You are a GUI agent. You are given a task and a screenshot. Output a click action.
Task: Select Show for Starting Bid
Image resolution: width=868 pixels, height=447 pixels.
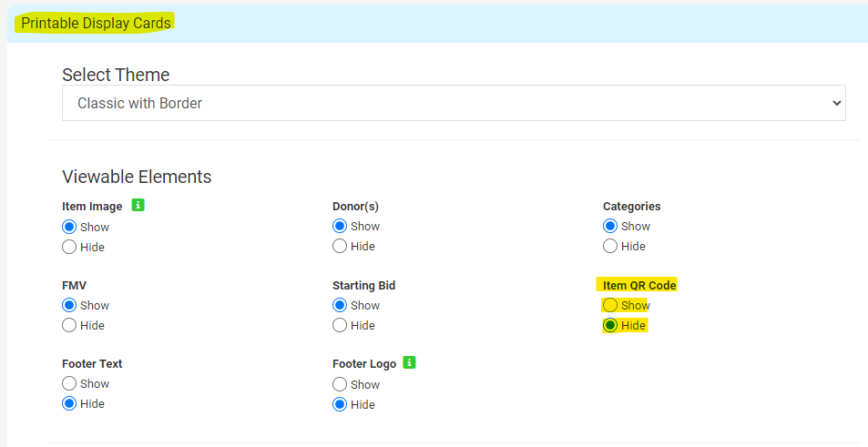click(340, 305)
